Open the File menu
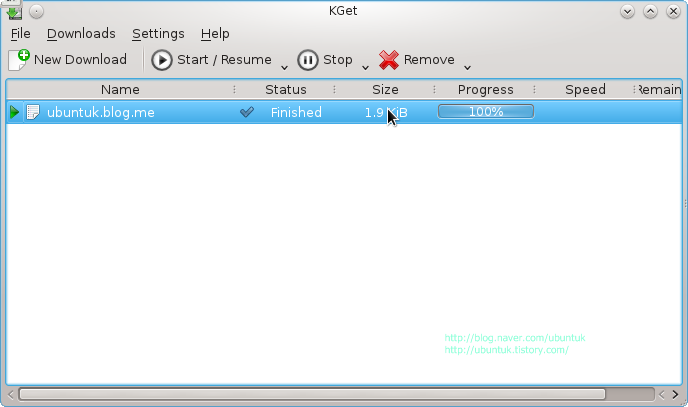The width and height of the screenshot is (688, 407). (x=21, y=34)
